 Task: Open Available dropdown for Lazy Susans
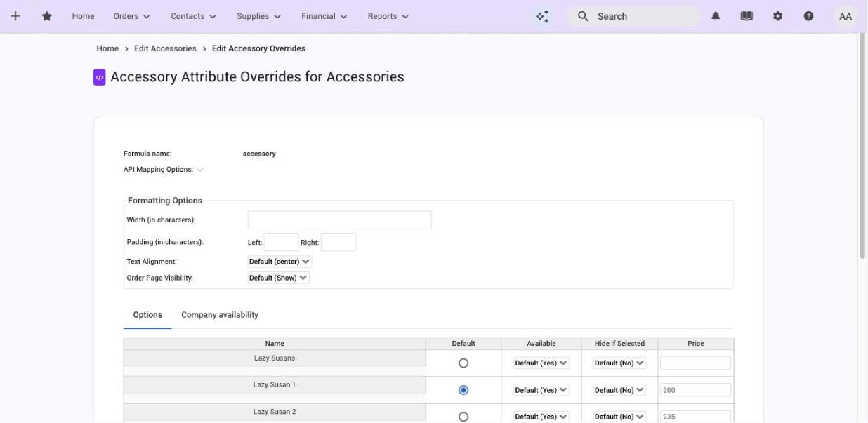541,363
